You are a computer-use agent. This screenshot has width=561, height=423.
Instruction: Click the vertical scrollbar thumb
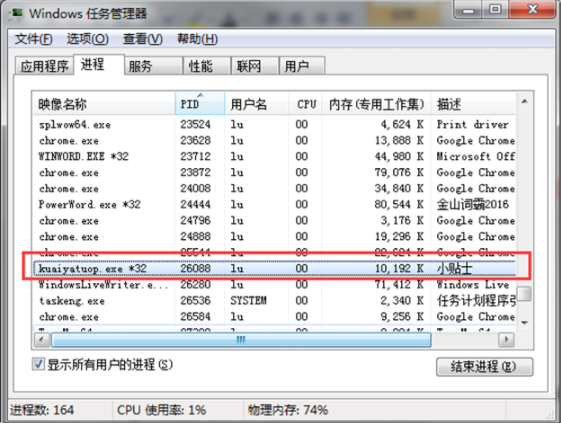525,293
